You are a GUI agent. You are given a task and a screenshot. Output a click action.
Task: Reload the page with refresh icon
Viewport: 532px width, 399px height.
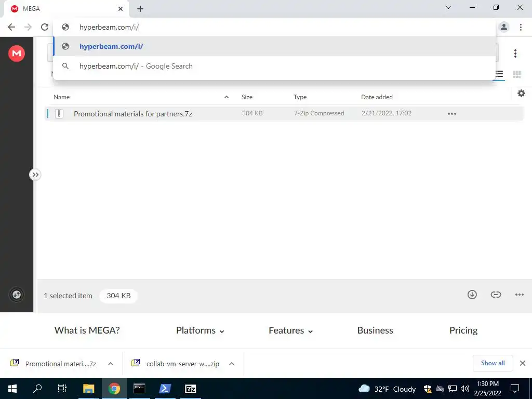45,27
